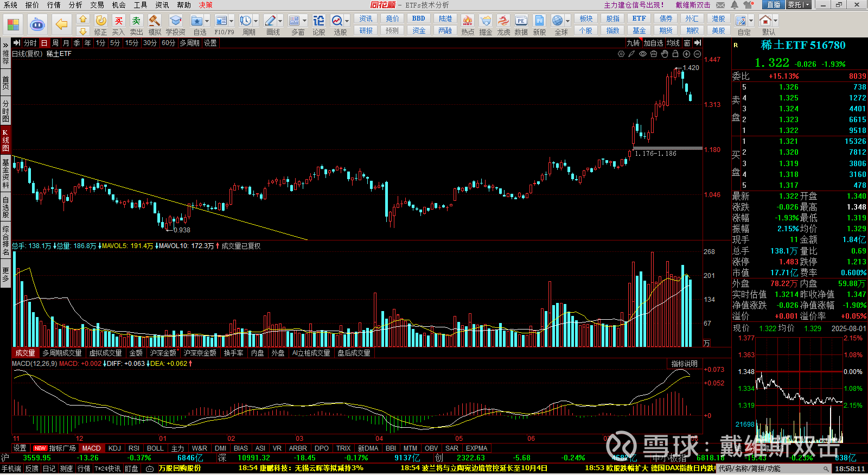The height and width of the screenshot is (475, 868).
Task: Click the code/name search input field
Action: (774, 468)
